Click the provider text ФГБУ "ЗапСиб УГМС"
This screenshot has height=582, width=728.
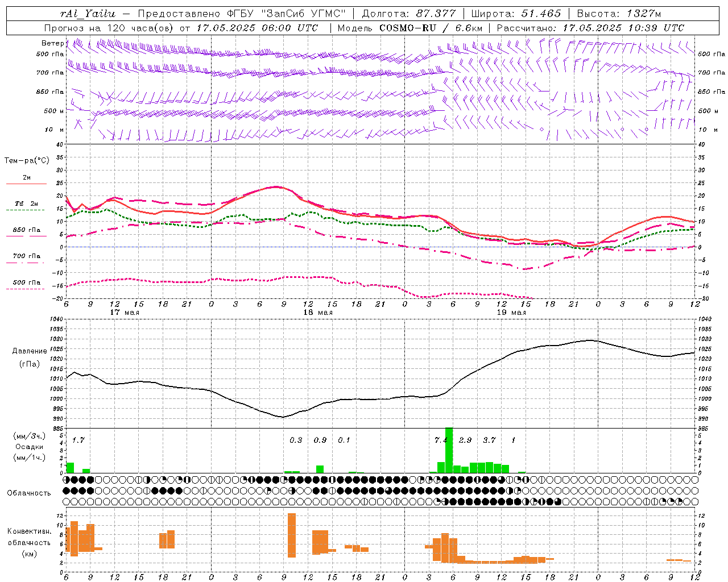point(287,14)
